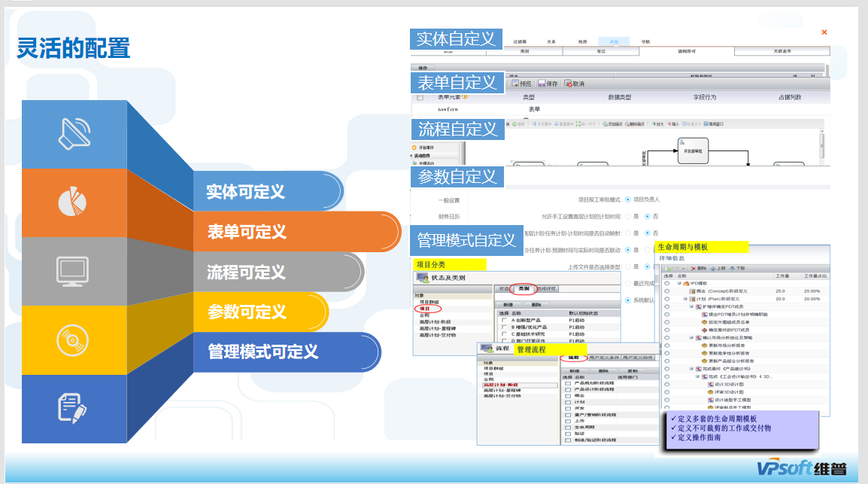Select the radio button for the IPD模板 row
The height and width of the screenshot is (484, 868).
(667, 283)
